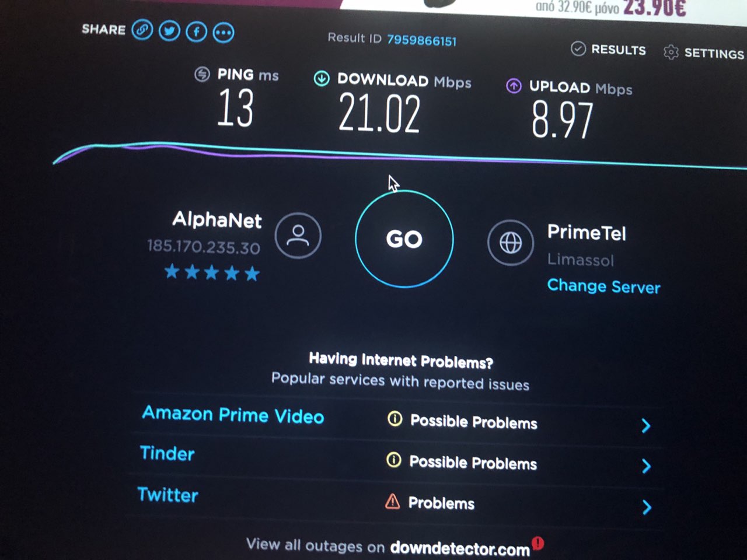Click the download arrow icon
This screenshot has height=560, width=747.
point(322,78)
